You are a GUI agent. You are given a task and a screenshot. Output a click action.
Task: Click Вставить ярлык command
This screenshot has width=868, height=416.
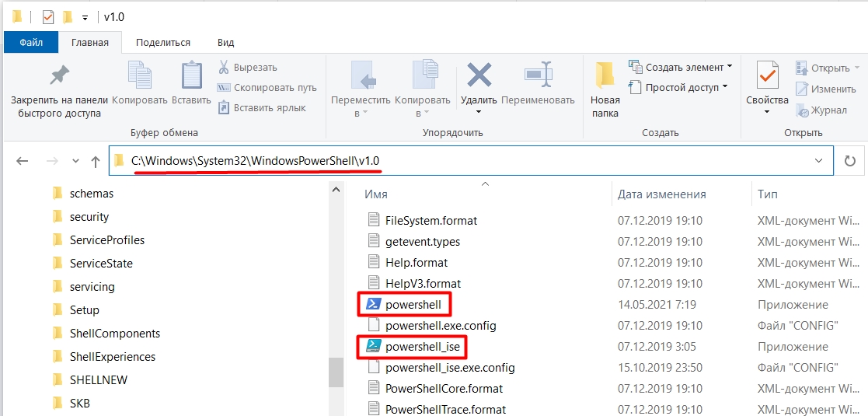click(x=261, y=107)
